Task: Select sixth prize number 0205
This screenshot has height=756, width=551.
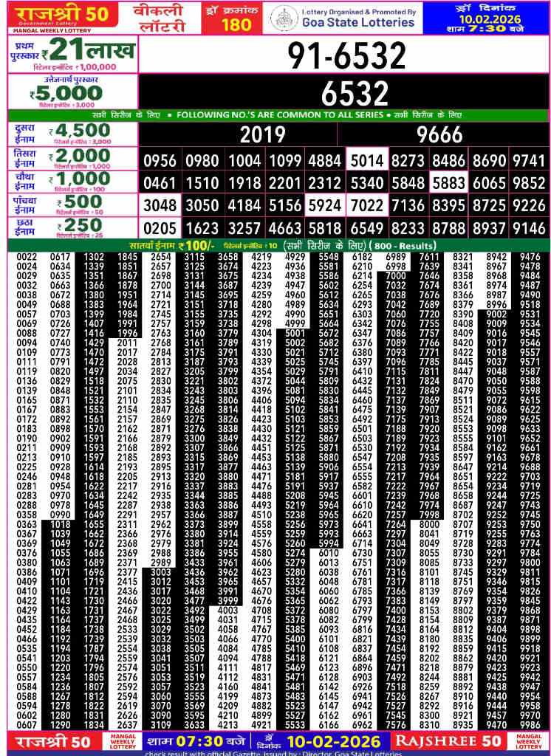Action: click(160, 229)
